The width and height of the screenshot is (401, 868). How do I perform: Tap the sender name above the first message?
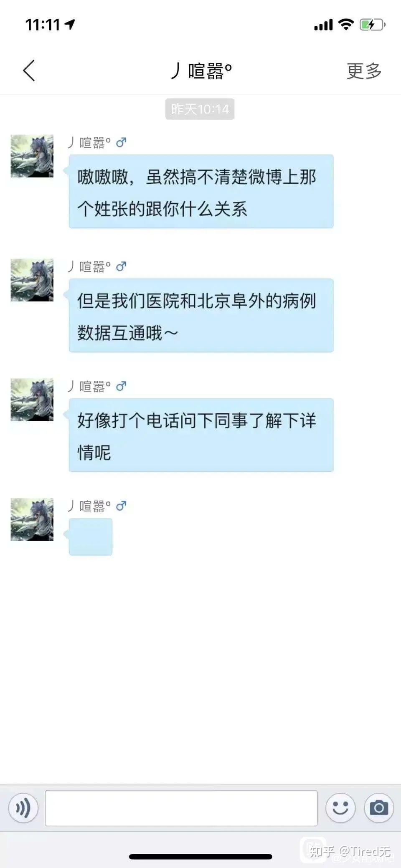[90, 143]
